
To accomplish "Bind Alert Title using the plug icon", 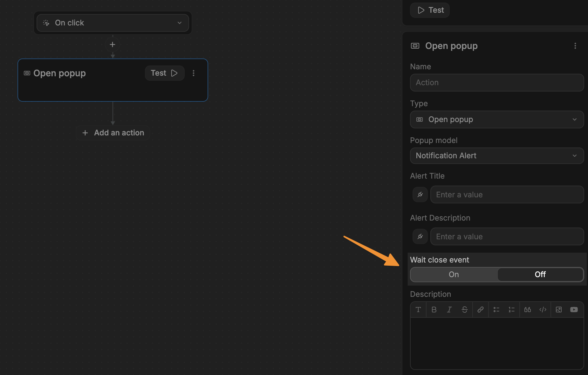I will pyautogui.click(x=420, y=194).
